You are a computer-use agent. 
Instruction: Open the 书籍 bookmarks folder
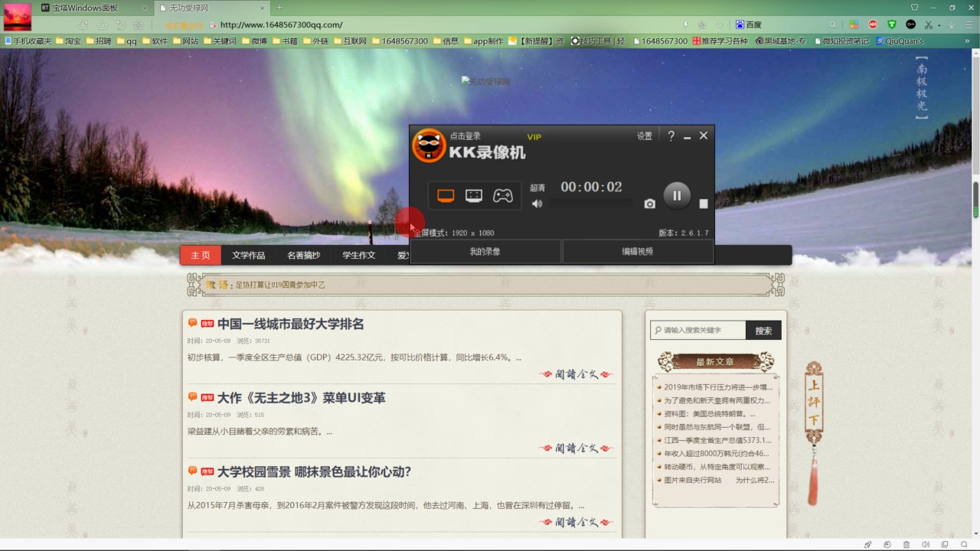click(285, 41)
